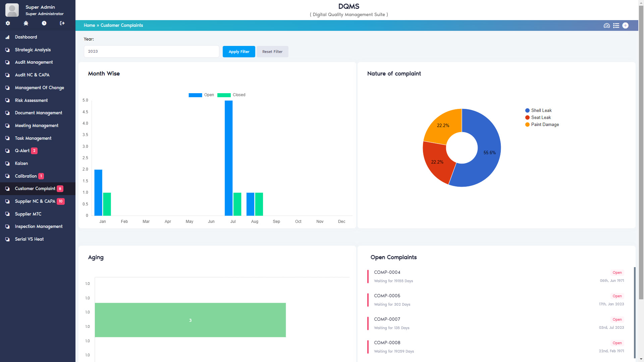Toggle Shell Leak legend item
Screen dimensions: 644x362
(x=538, y=110)
